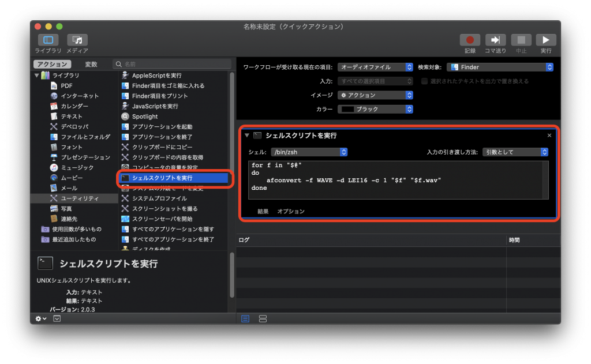Open the 結果 panel of the shell action
This screenshot has width=591, height=364.
pos(263,211)
